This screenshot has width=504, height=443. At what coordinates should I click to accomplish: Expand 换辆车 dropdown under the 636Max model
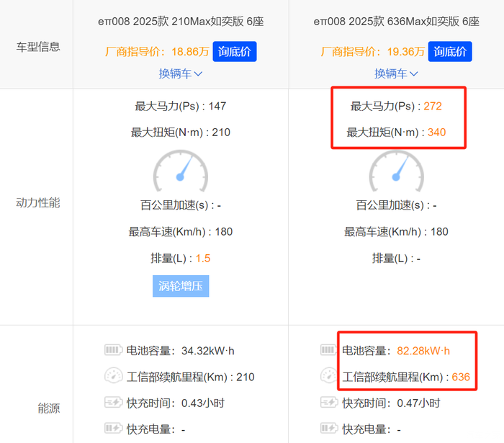click(396, 73)
